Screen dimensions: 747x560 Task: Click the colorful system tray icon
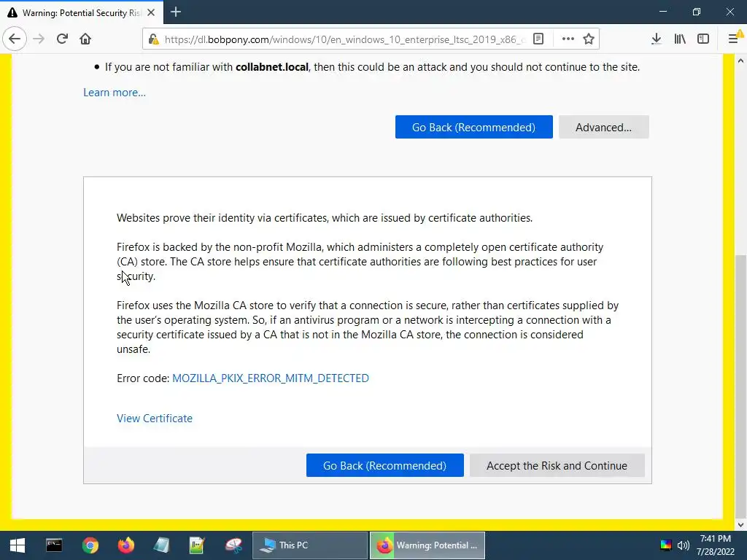click(x=665, y=545)
